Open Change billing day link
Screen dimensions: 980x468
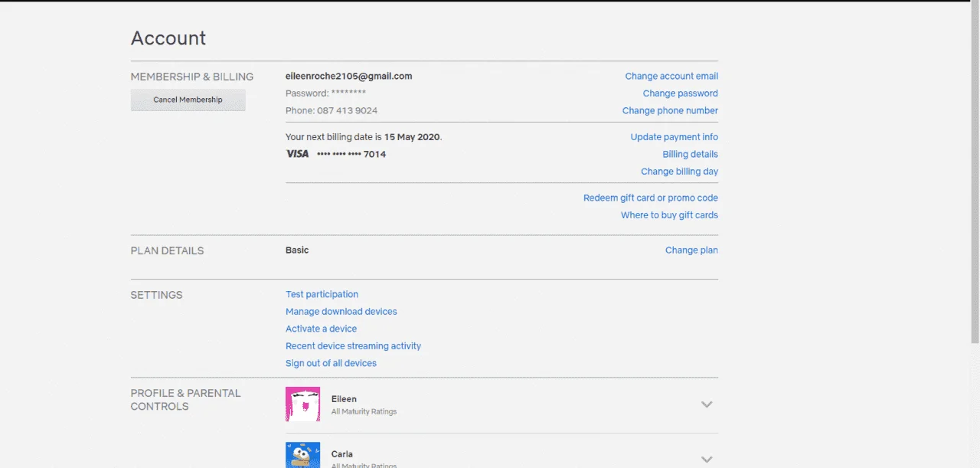tap(679, 172)
